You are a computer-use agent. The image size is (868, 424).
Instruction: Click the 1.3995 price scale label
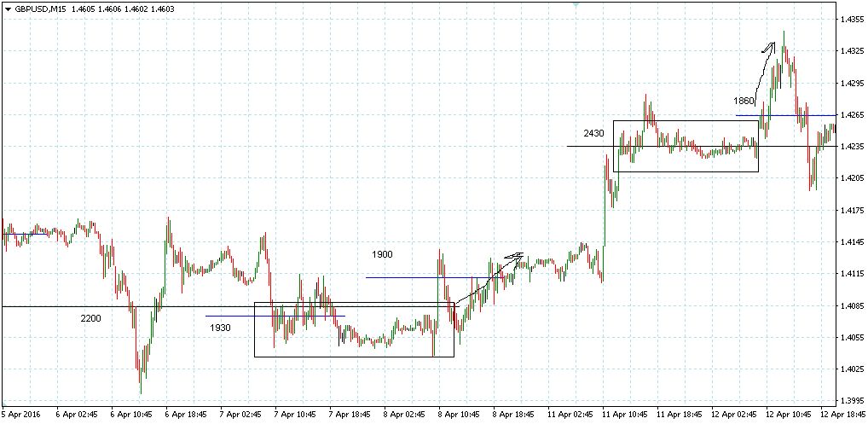[852, 401]
